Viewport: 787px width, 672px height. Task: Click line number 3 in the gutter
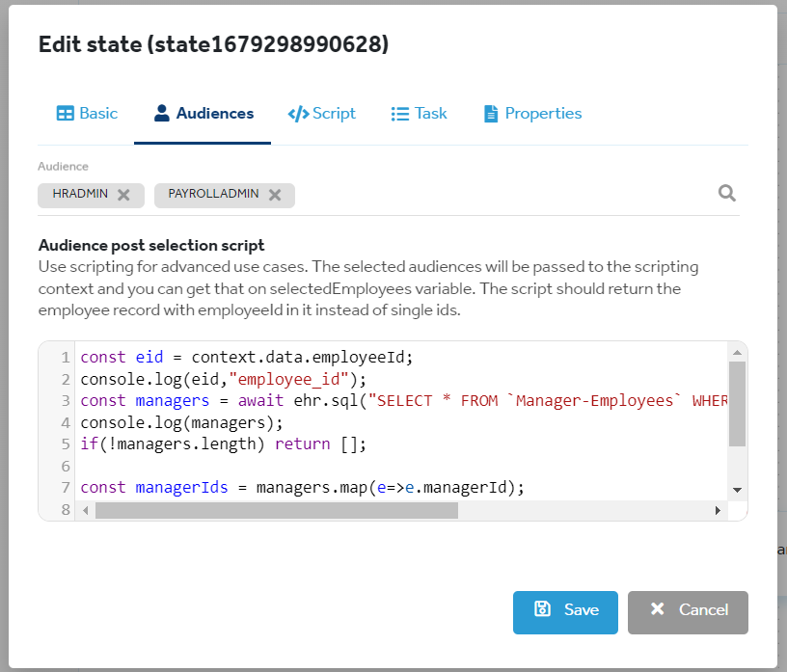(66, 401)
